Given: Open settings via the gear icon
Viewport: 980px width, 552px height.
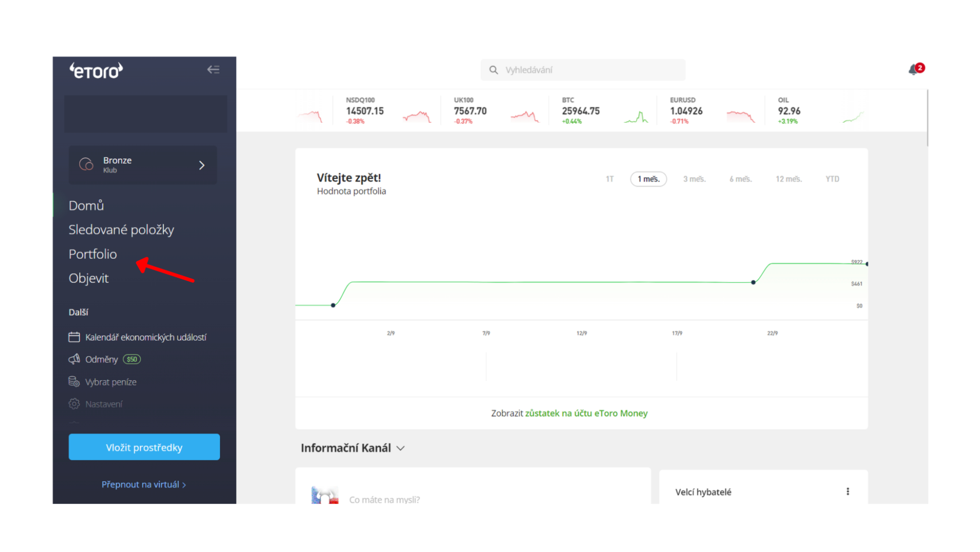Looking at the screenshot, I should pyautogui.click(x=75, y=403).
